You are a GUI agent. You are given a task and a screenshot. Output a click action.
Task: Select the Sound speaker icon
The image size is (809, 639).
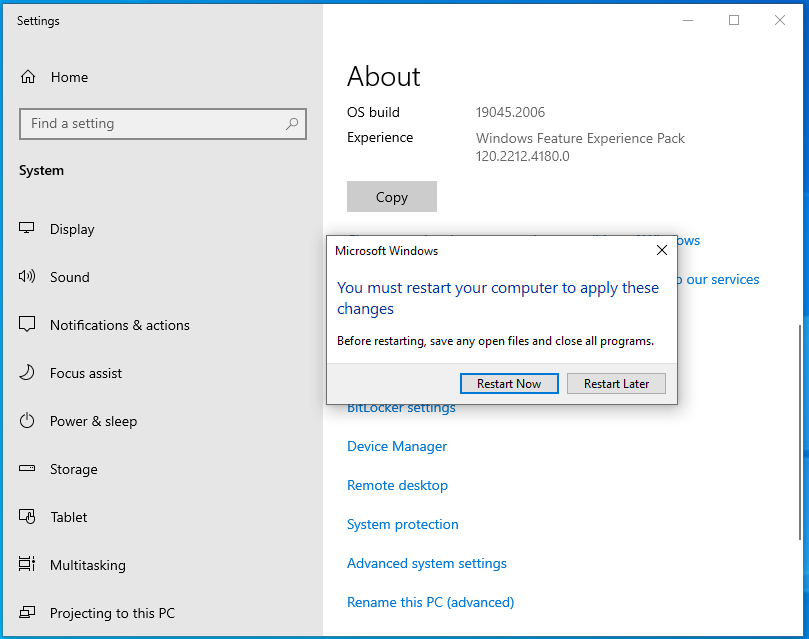click(28, 277)
